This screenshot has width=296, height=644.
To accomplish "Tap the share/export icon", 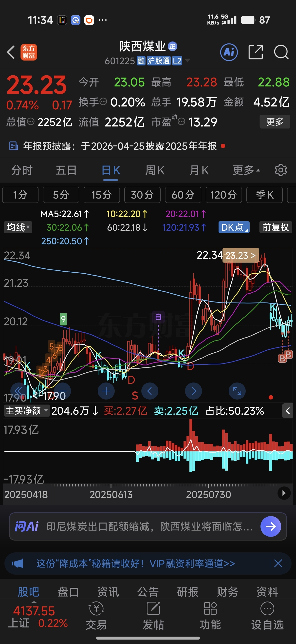I will [256, 52].
